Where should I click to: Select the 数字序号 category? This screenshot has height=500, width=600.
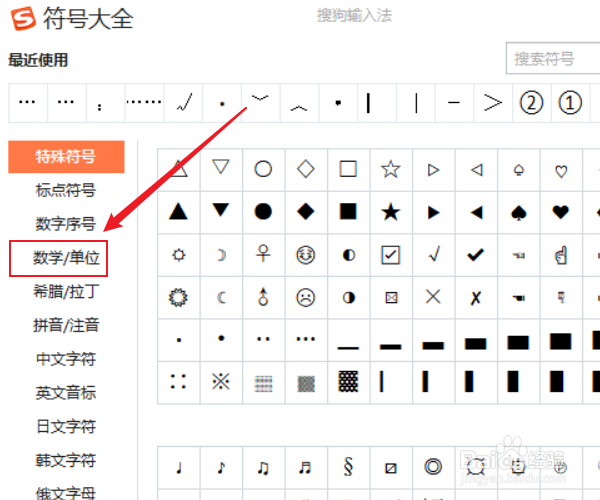(65, 224)
